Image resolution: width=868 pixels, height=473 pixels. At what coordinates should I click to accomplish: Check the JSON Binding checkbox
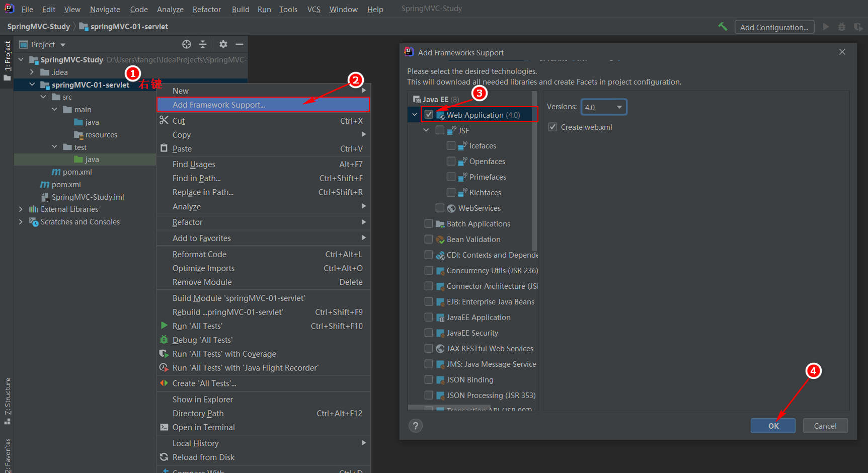pyautogui.click(x=429, y=380)
